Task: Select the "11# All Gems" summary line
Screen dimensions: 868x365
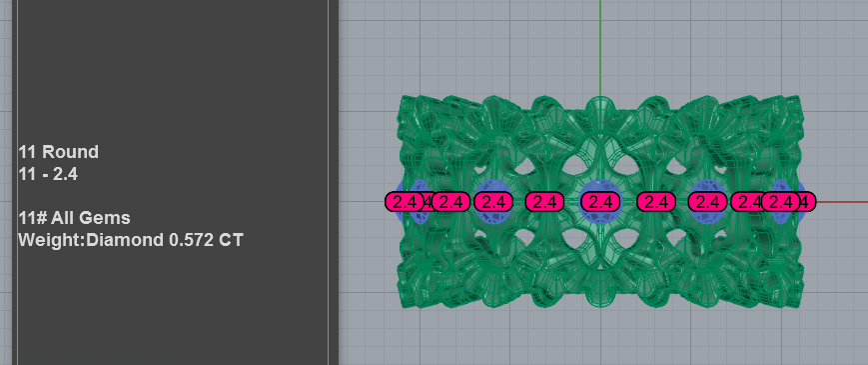Action: [x=74, y=218]
